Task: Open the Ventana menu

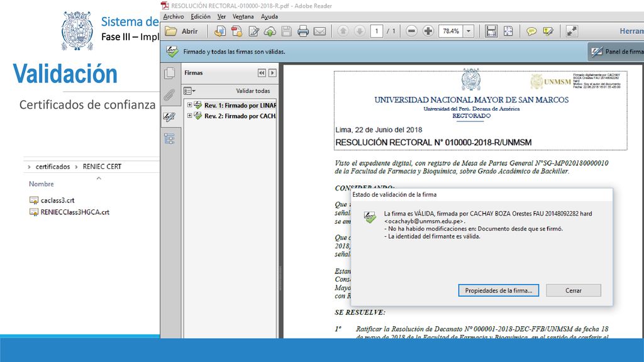Action: 243,16
